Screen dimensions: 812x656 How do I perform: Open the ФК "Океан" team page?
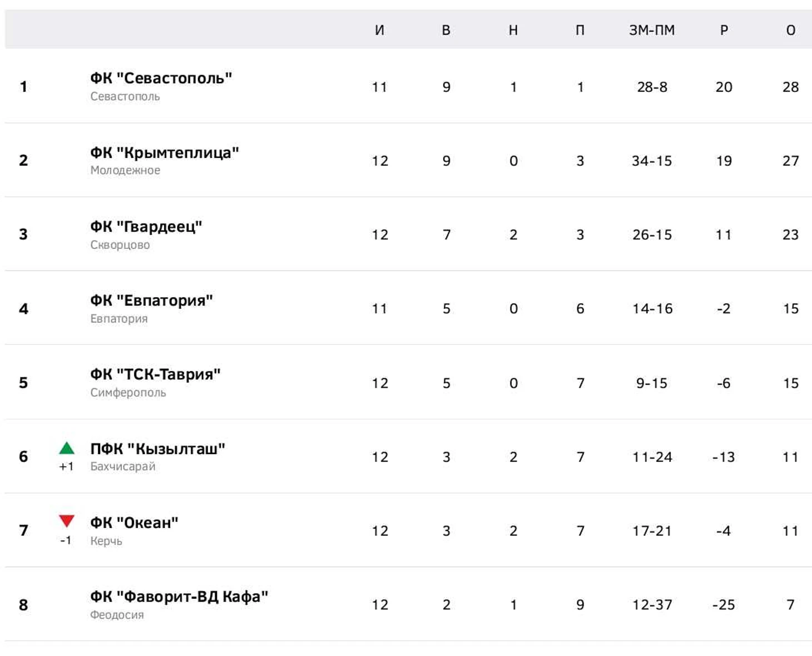[x=134, y=522]
